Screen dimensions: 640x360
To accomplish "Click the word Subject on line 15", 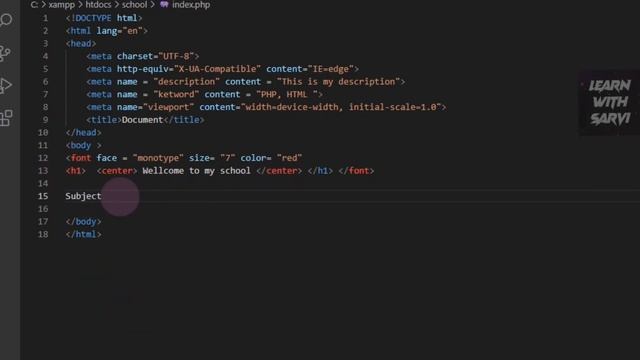I will tap(83, 196).
